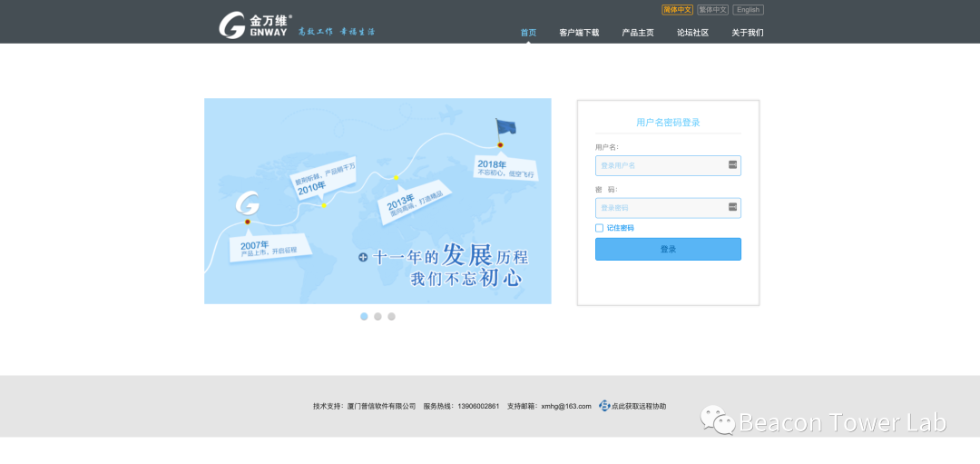Click the plus icon on the banner

363,257
